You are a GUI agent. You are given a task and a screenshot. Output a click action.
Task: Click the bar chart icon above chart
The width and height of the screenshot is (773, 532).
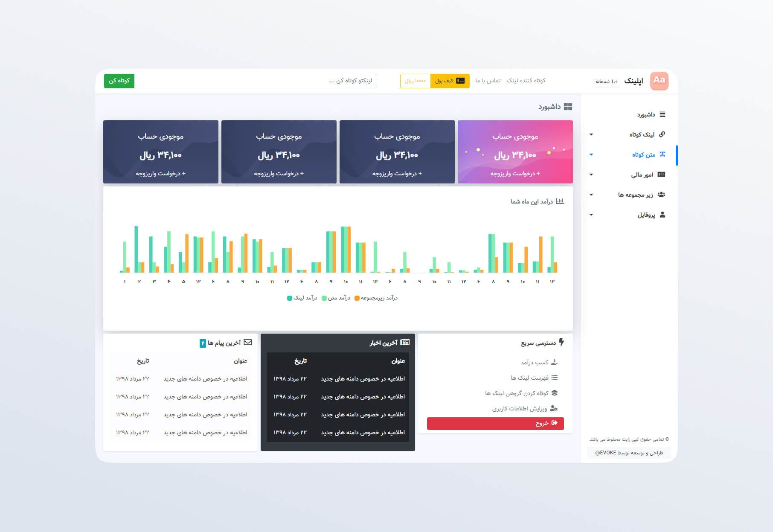coord(560,201)
